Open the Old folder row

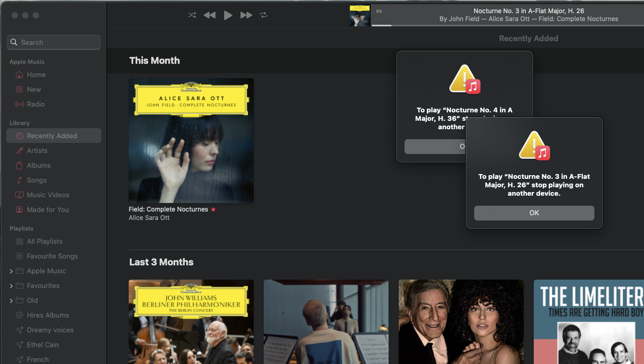point(54,301)
